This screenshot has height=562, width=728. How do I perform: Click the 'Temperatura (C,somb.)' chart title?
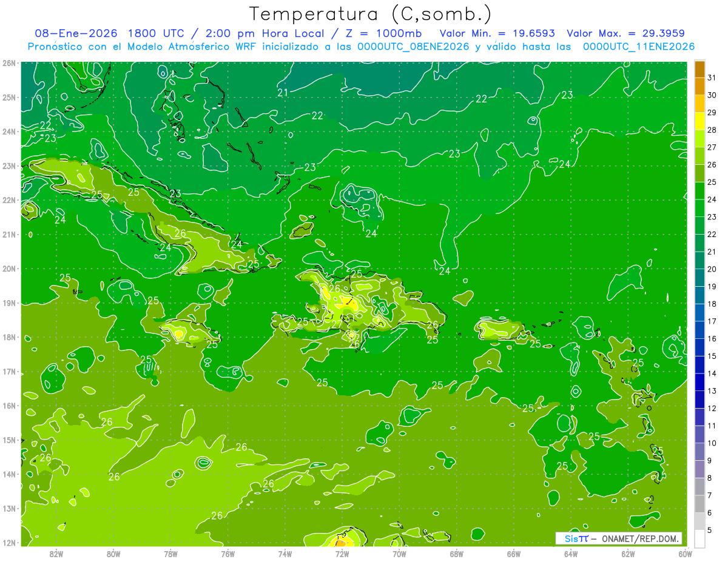(371, 14)
